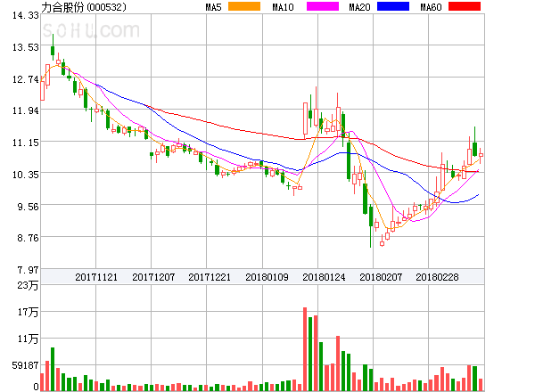Click the 12.74 price axis label

click(x=26, y=79)
